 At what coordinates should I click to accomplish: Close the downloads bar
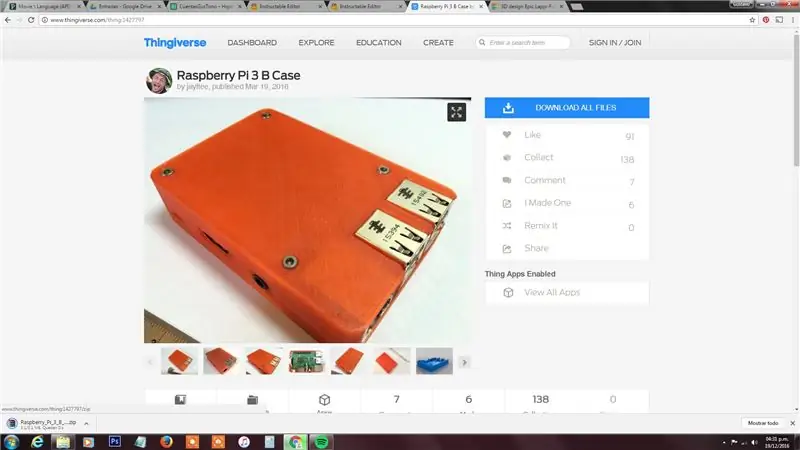(x=792, y=423)
